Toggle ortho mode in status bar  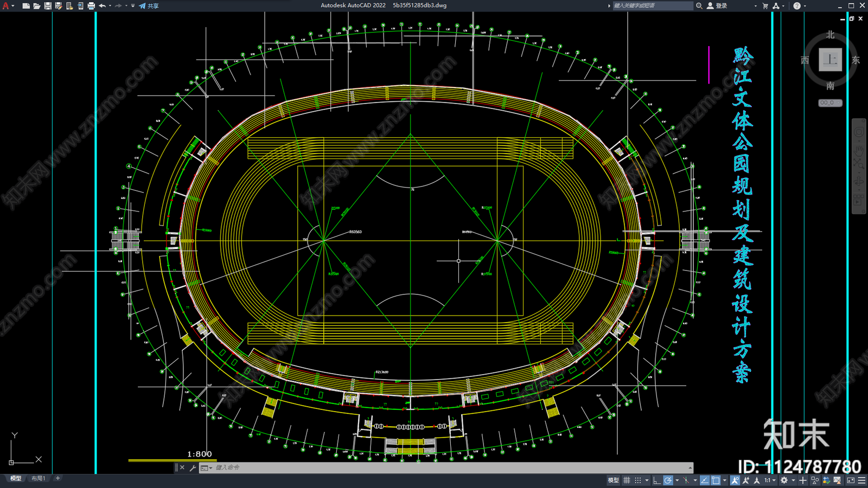pyautogui.click(x=657, y=480)
